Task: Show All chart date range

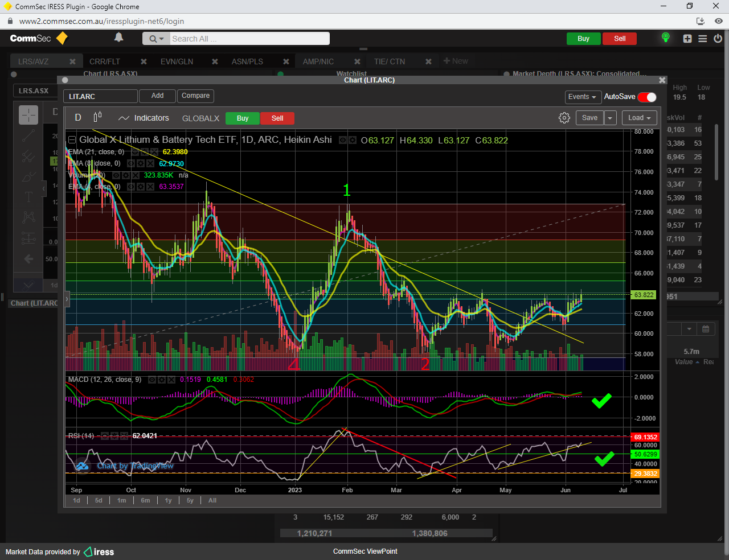Action: click(x=212, y=500)
